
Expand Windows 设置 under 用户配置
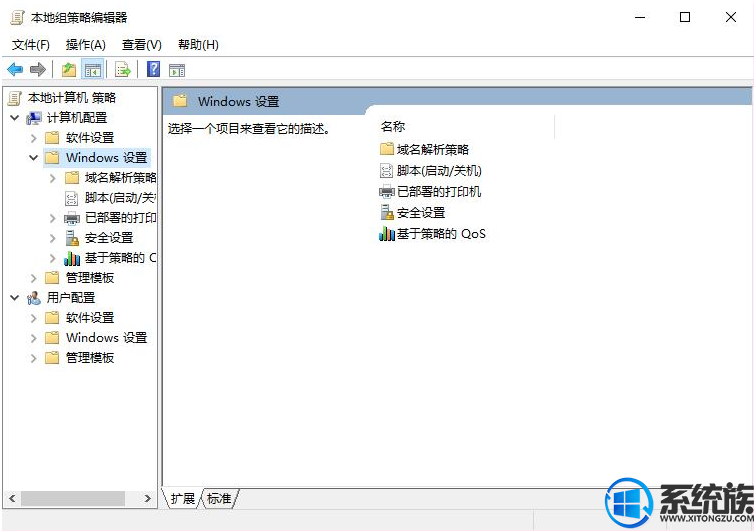click(34, 338)
